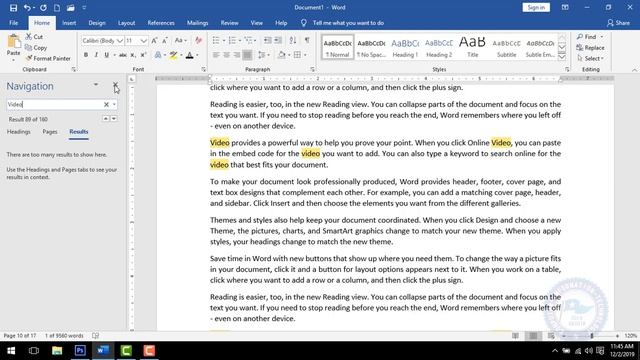Apply strikethrough formatting

click(122, 55)
